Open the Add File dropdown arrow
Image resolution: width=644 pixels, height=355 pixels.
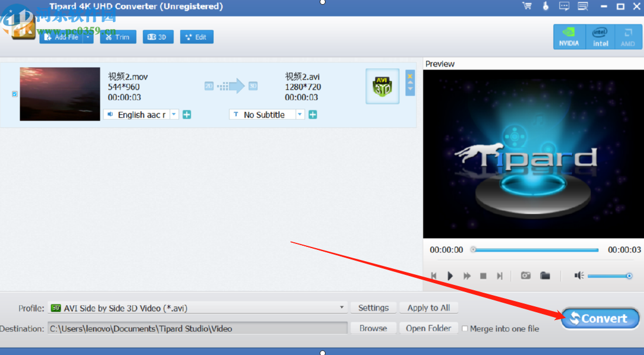[x=88, y=37]
